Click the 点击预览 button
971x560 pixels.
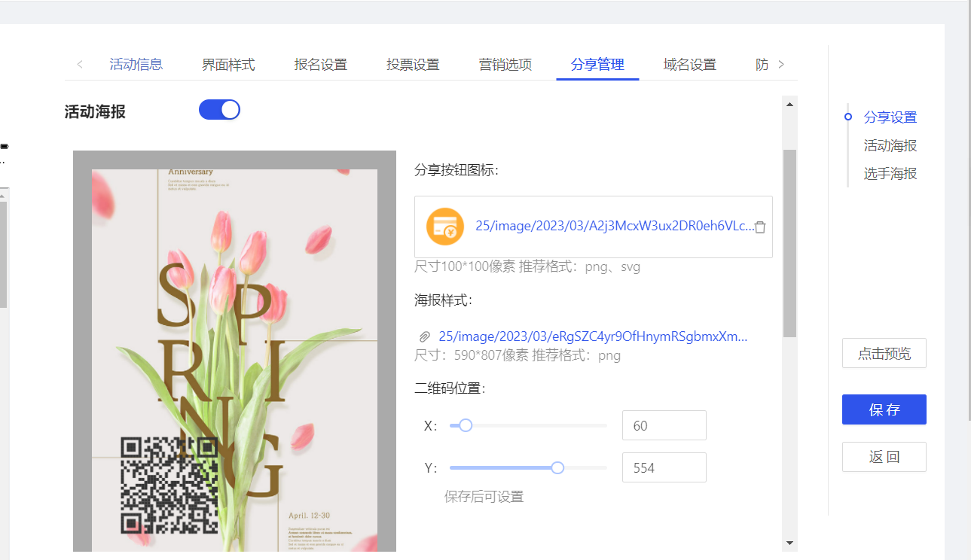[x=884, y=353]
